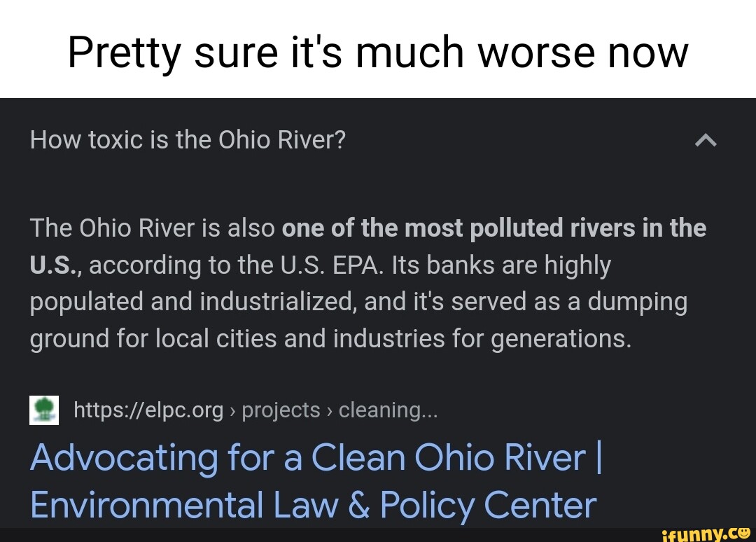Collapse the 'How toxic is the Ohio River?' answer
Viewport: 756px width, 542px height.
tap(706, 140)
